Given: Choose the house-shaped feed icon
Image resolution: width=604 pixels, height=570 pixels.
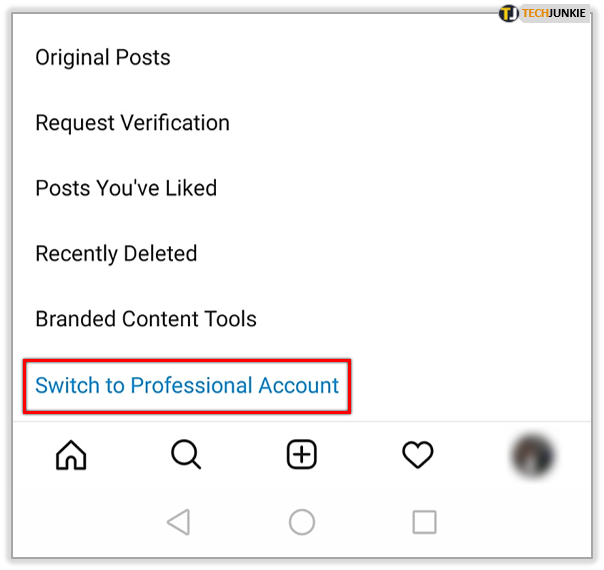Looking at the screenshot, I should pos(71,455).
